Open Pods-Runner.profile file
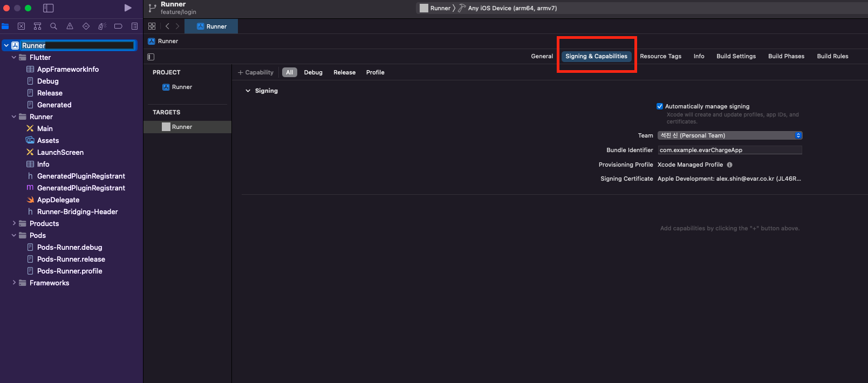Viewport: 868px width, 383px height. point(69,271)
